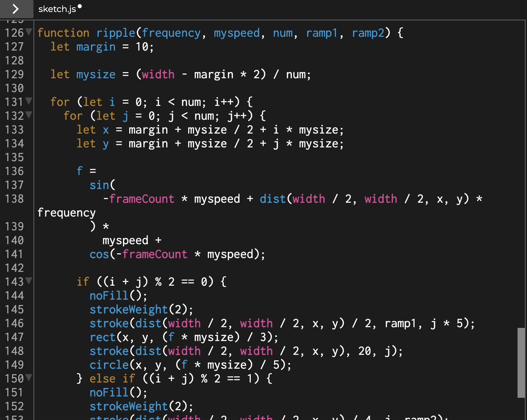The image size is (527, 420).
Task: Place cursor on the noFill() call
Action: pos(109,296)
